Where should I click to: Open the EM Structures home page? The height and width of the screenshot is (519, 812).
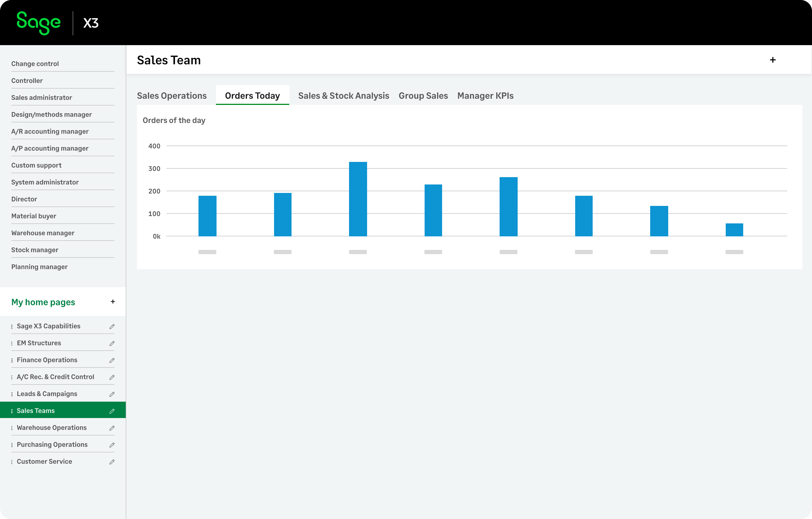[39, 343]
